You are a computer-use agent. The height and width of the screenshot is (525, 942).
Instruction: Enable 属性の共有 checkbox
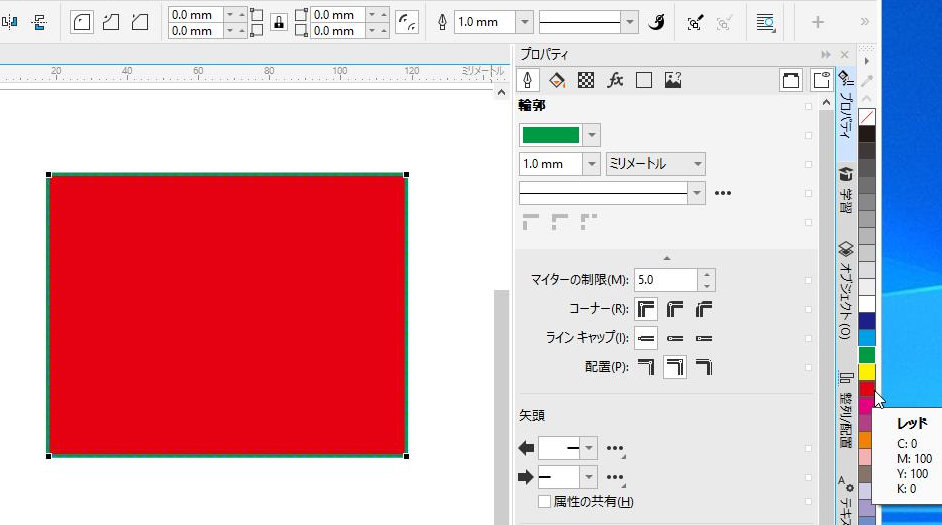pos(544,502)
